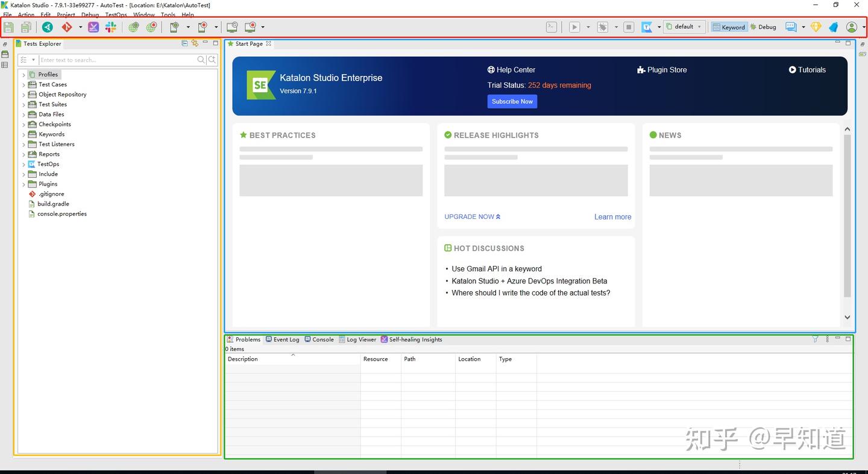Select the Self-healing Insights tab

pyautogui.click(x=411, y=340)
